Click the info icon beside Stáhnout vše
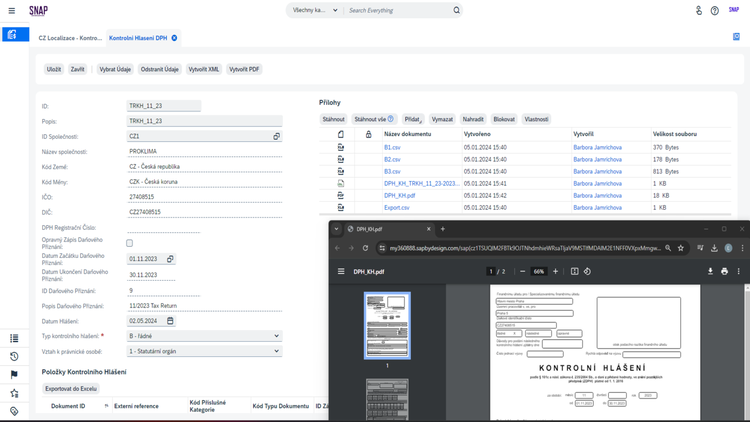This screenshot has height=422, width=750. tap(391, 119)
